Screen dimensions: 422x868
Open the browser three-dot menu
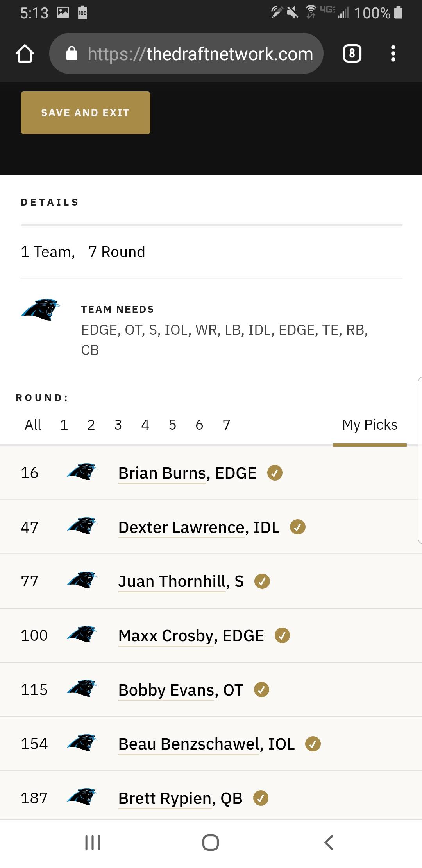click(x=393, y=54)
